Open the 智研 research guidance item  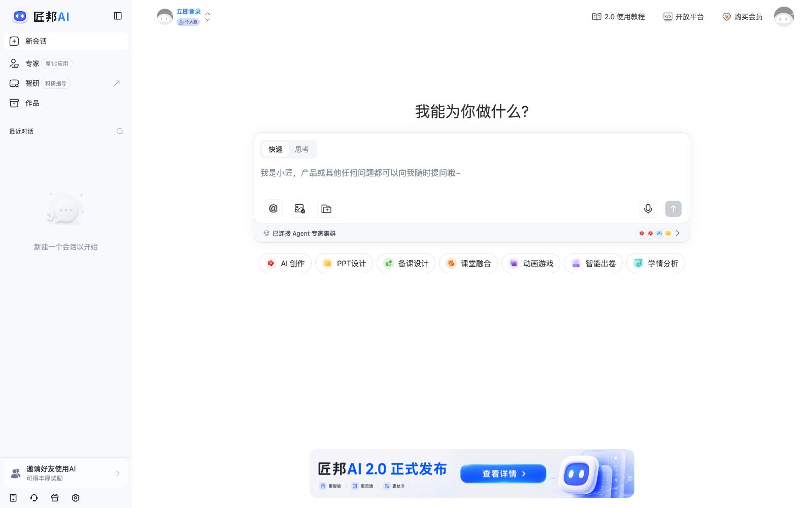(66, 83)
